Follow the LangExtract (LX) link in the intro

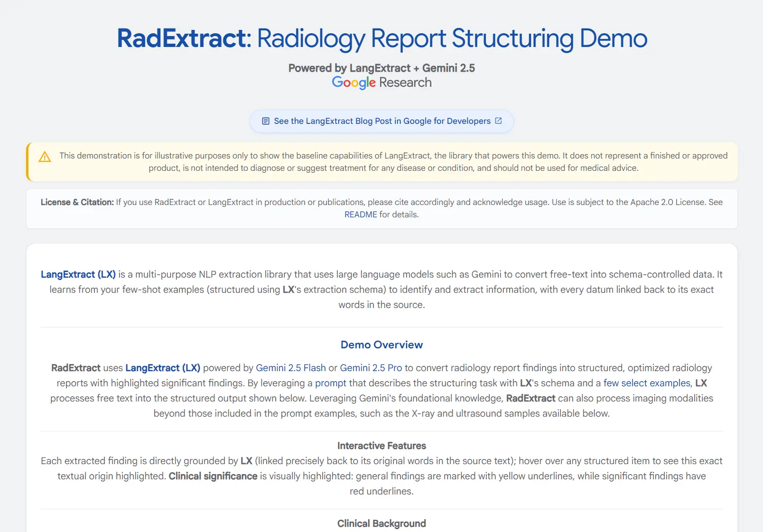tap(78, 274)
